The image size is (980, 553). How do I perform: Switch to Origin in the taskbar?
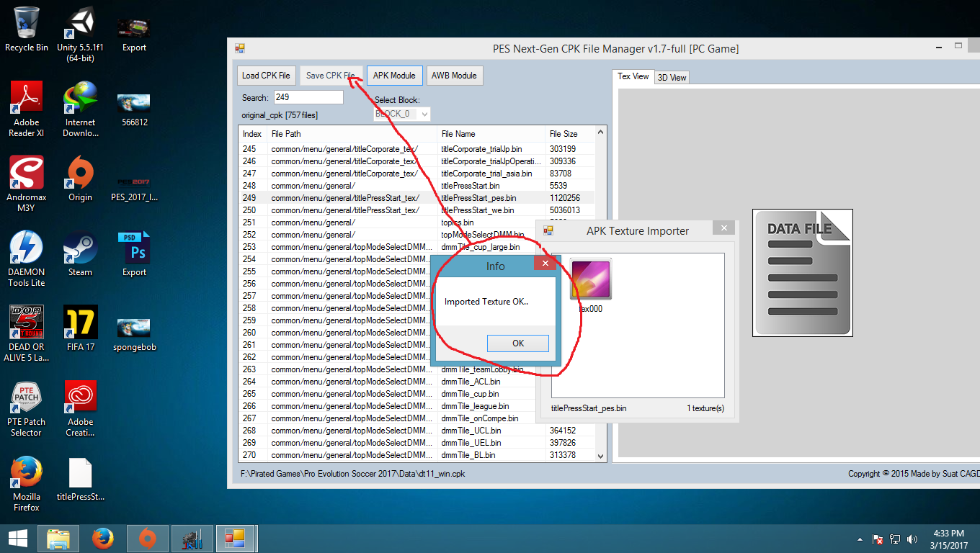[148, 539]
